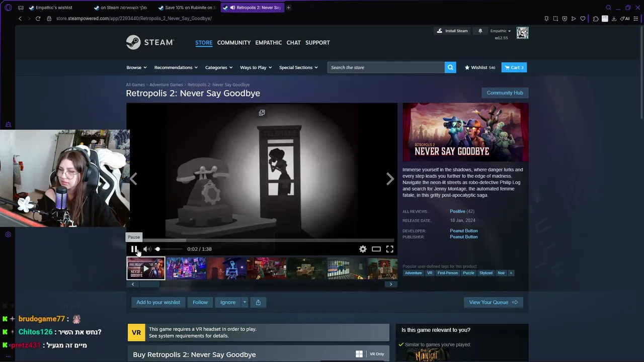Image resolution: width=644 pixels, height=362 pixels.
Task: Open the Empathic account dropdown
Action: 501,31
